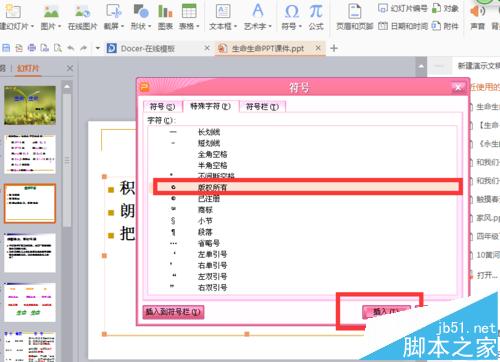Click the Print Preview quick toolbar icon
Screen dimensions: 500x362
[57, 48]
